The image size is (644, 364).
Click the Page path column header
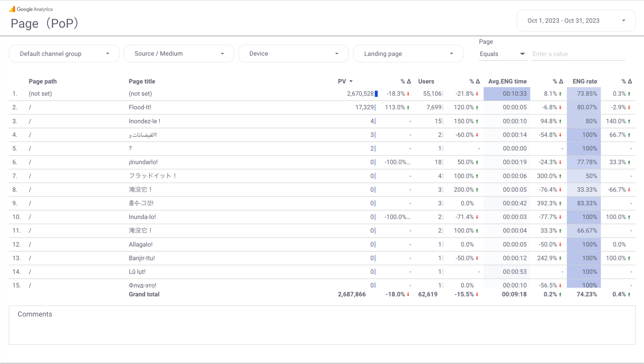43,81
